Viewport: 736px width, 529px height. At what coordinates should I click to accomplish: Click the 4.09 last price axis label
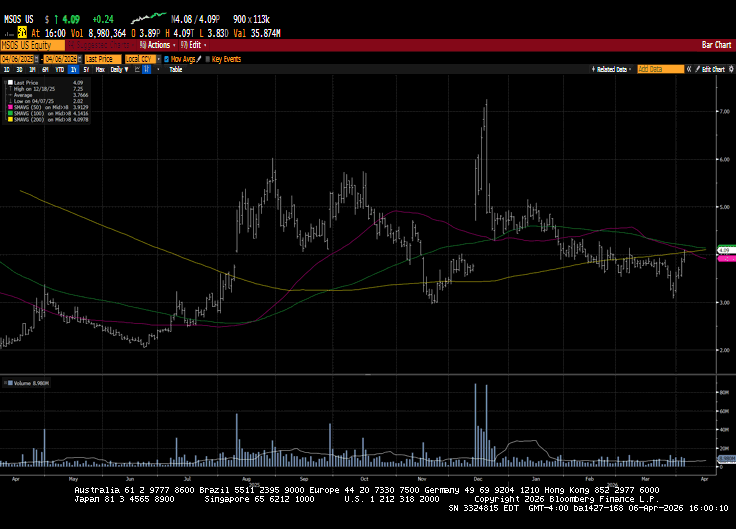[725, 251]
